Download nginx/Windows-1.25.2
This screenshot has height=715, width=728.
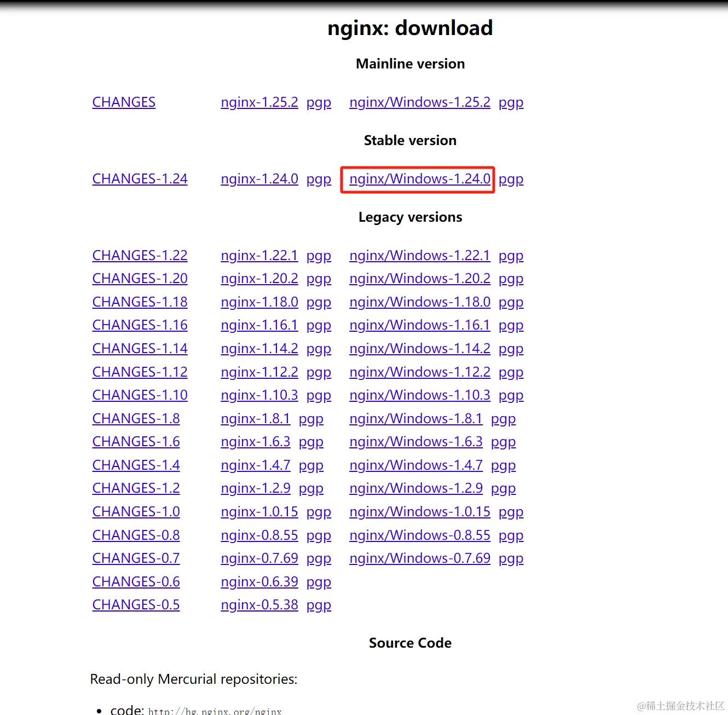point(420,102)
